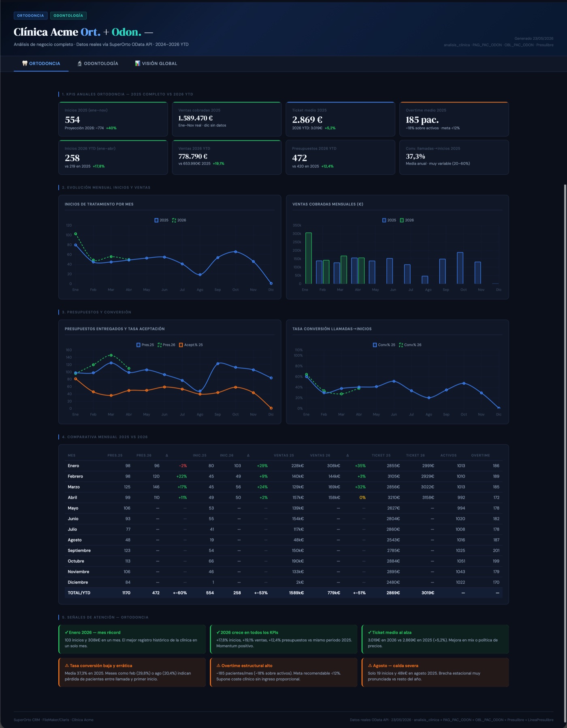Click the ACTIVOS column header

tap(448, 455)
